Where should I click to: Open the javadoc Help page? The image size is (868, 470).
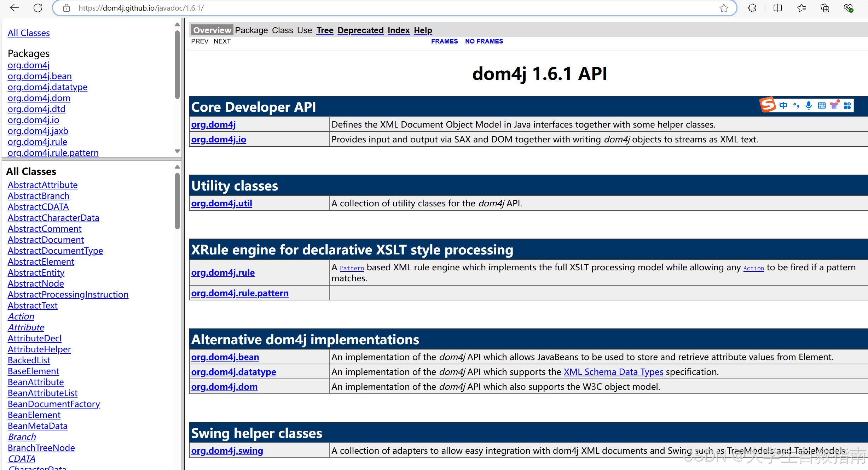pyautogui.click(x=423, y=30)
